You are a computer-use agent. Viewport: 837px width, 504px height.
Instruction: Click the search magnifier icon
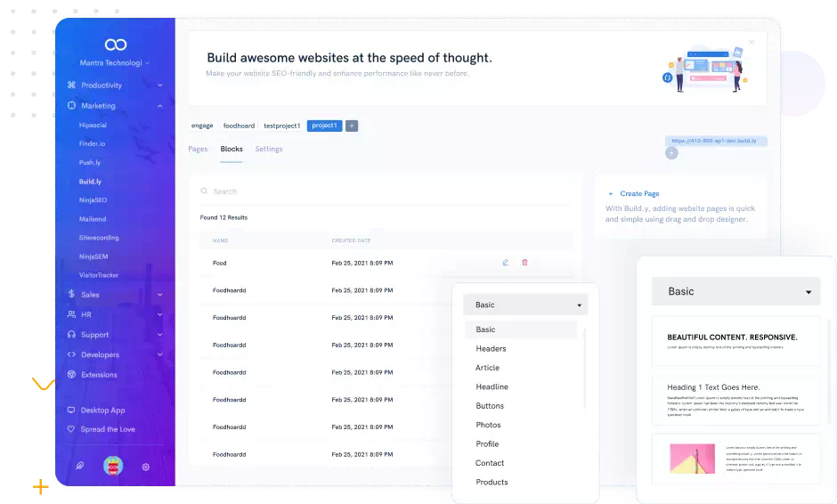[x=204, y=191]
